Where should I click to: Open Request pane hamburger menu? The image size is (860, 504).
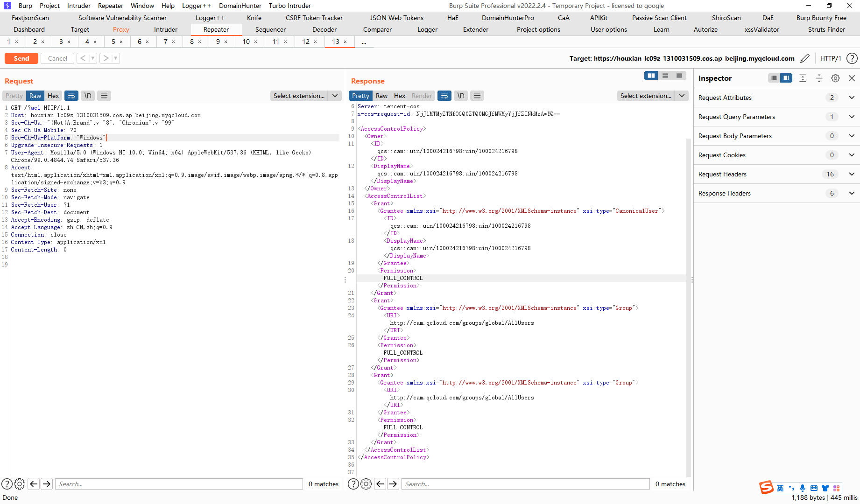pyautogui.click(x=104, y=96)
